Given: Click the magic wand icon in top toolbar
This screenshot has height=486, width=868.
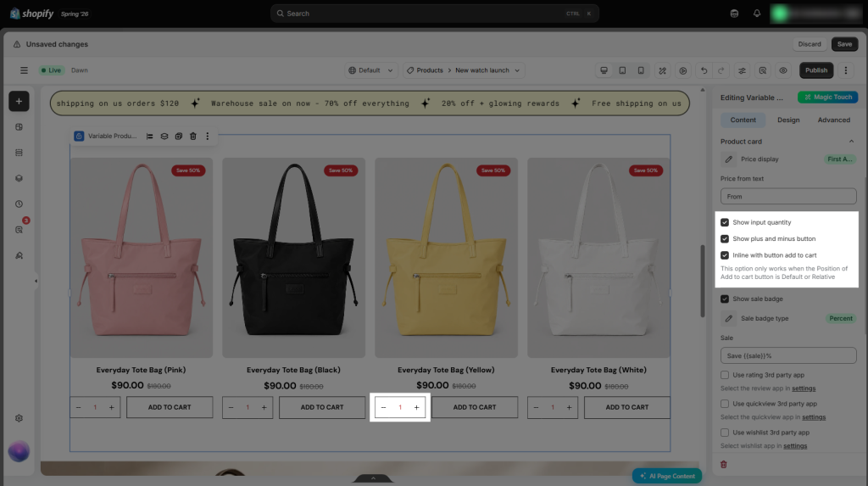Looking at the screenshot, I should tap(662, 70).
